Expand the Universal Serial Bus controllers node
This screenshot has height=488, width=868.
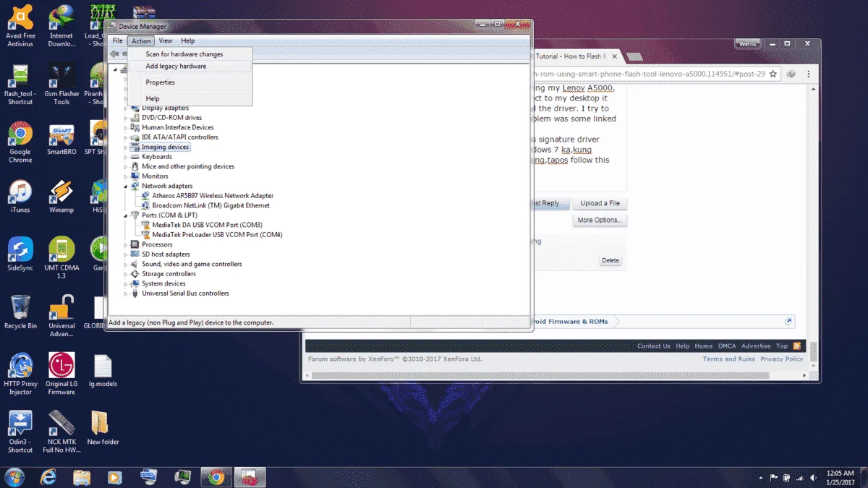coord(126,294)
